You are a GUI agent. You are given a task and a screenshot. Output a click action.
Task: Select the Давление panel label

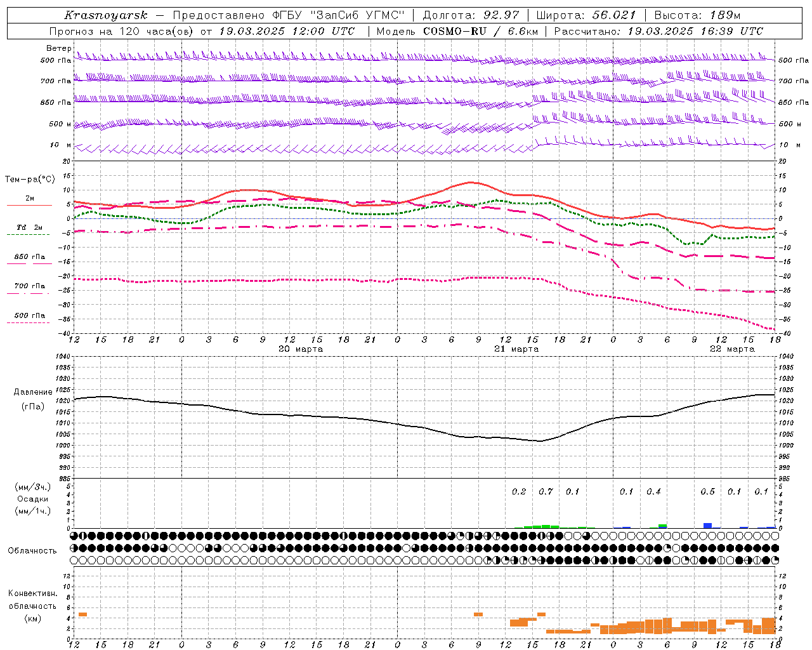click(33, 392)
